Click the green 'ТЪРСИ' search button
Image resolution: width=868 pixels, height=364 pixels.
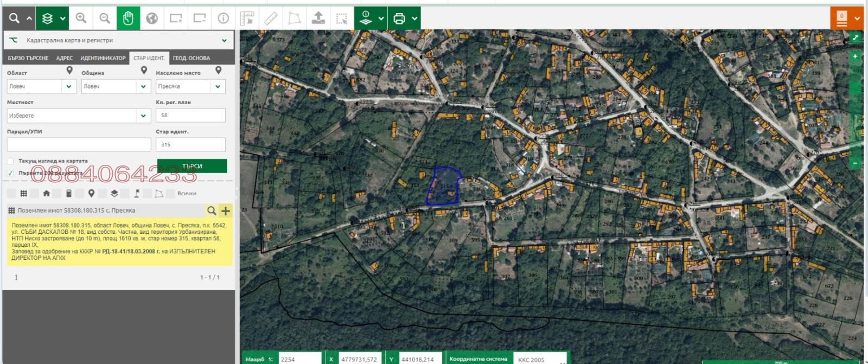click(x=192, y=165)
